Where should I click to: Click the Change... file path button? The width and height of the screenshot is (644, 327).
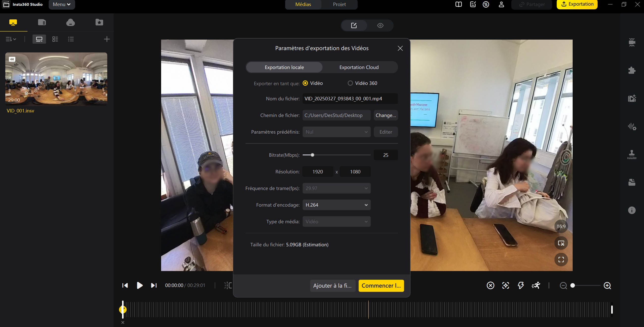(x=386, y=115)
